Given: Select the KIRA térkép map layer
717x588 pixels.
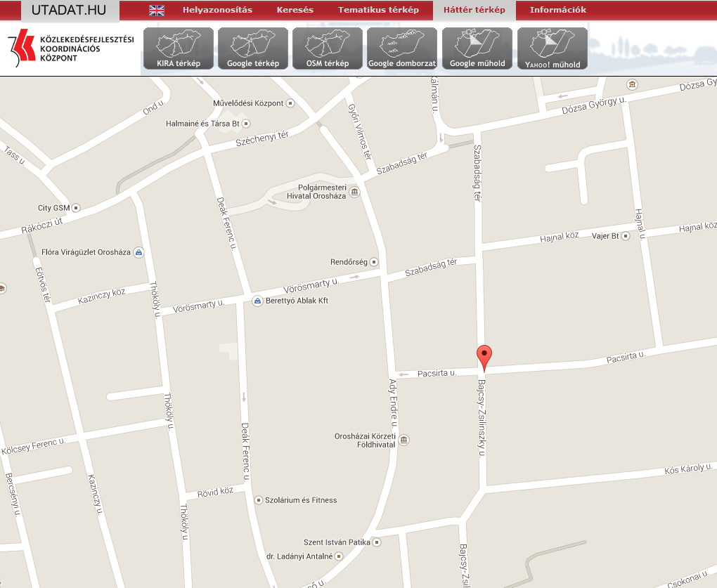Looking at the screenshot, I should click(x=179, y=48).
